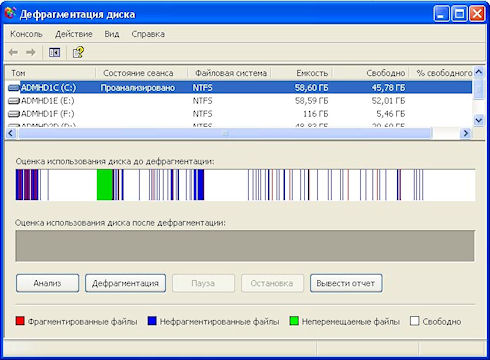Click the horizontal scrollbar right arrow
490x360 pixels.
pyautogui.click(x=466, y=133)
